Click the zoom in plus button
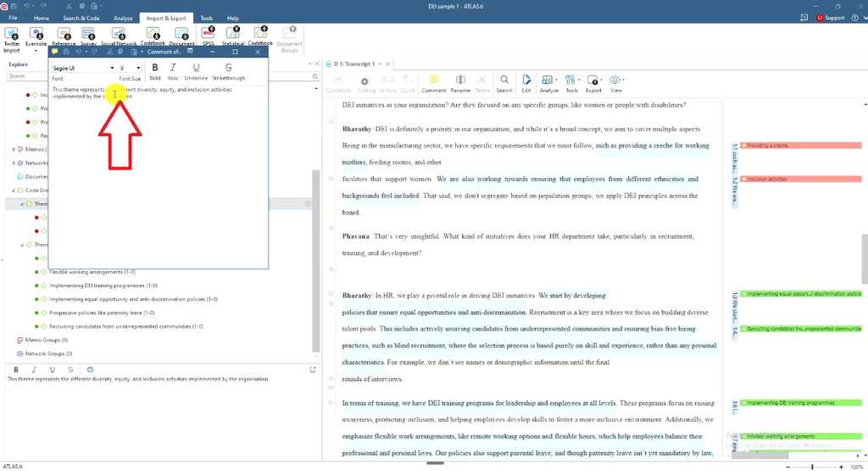The height and width of the screenshot is (471, 868). (841, 467)
